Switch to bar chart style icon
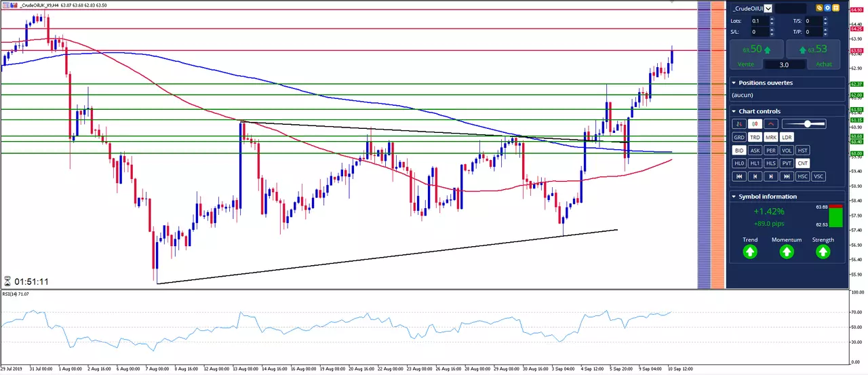 [x=739, y=124]
